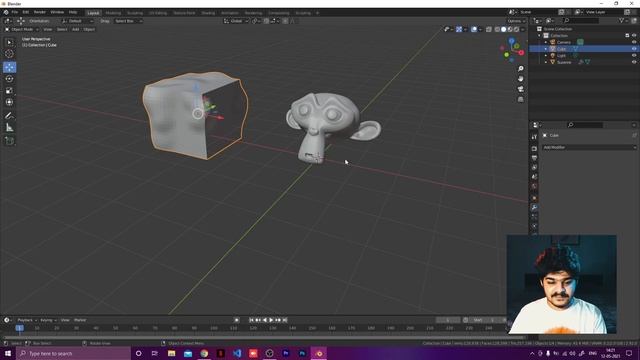Hide the Light object with eye icon
The height and width of the screenshot is (360, 640).
click(634, 55)
